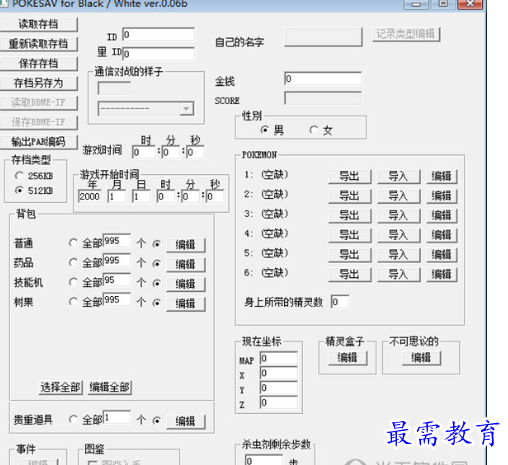The width and height of the screenshot is (508, 465).
Task: Focus the MAP coordinate field
Action: coord(279,358)
